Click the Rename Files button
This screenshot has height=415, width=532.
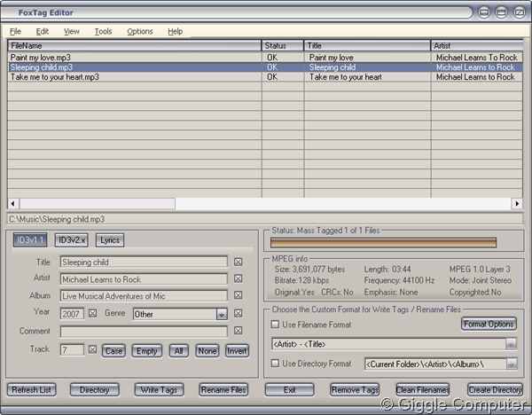(223, 390)
